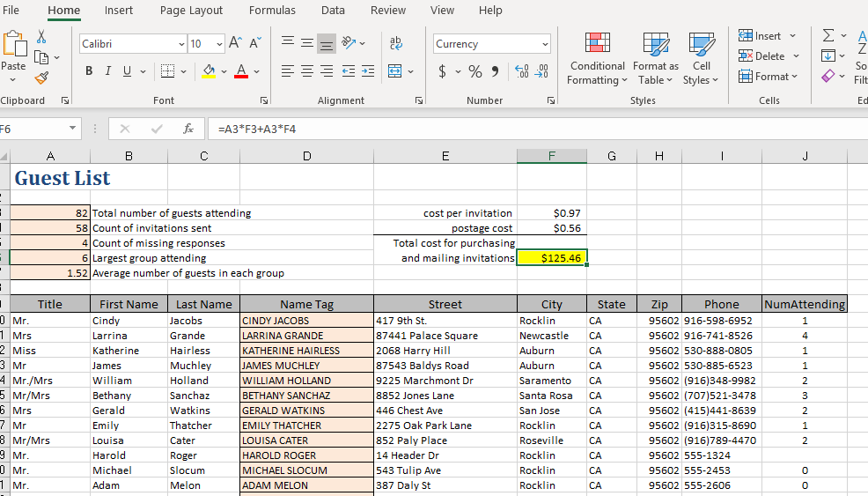Click Insert cells button
Screen dimensions: 868x496
[761, 36]
